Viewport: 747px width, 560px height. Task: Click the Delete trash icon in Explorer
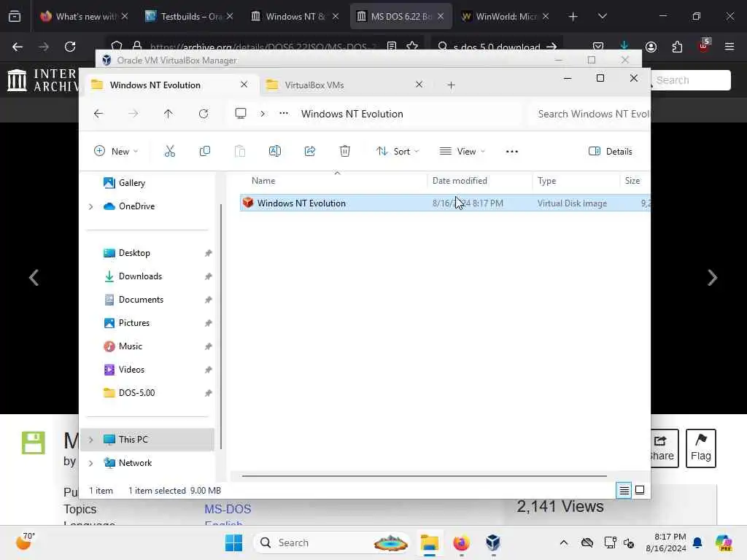coord(345,152)
